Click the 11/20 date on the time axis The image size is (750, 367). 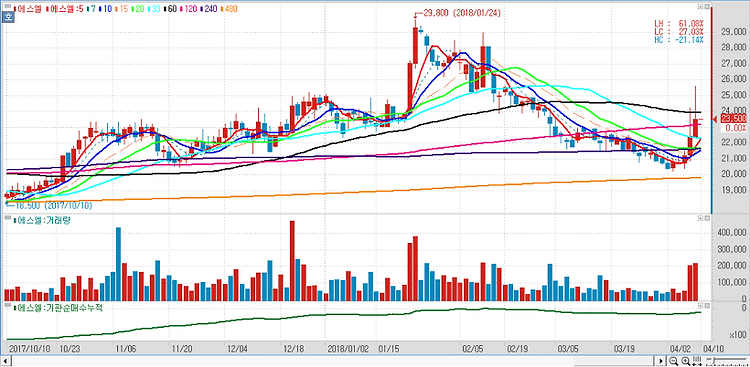point(181,348)
